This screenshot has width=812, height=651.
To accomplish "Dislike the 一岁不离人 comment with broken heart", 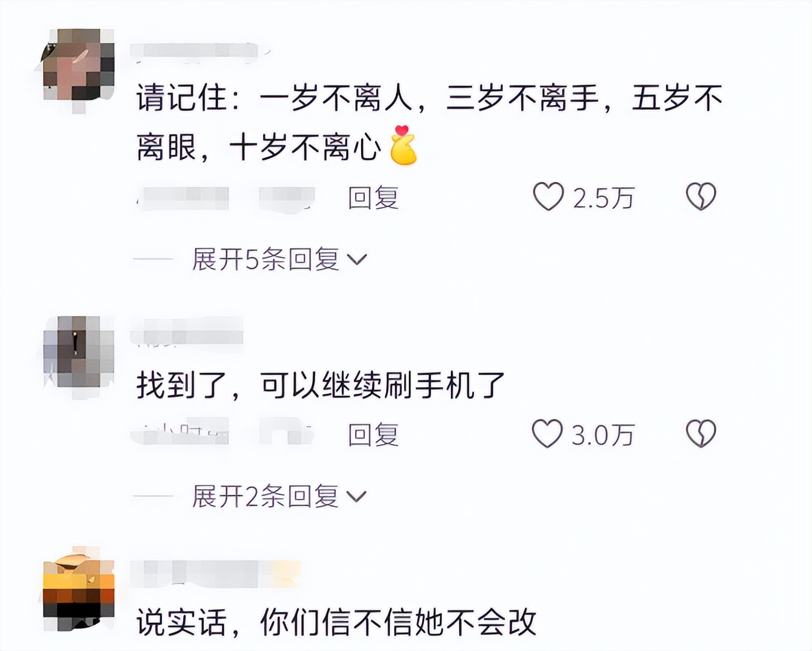I will (701, 197).
